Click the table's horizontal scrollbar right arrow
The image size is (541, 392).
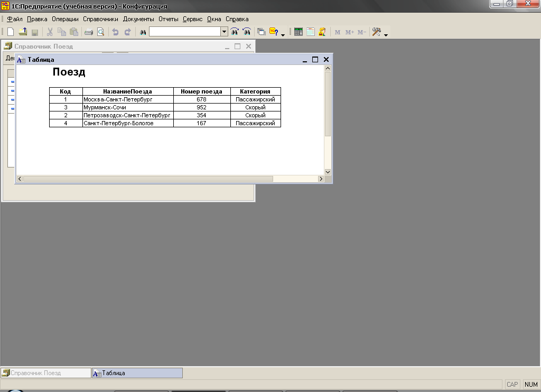coord(320,179)
